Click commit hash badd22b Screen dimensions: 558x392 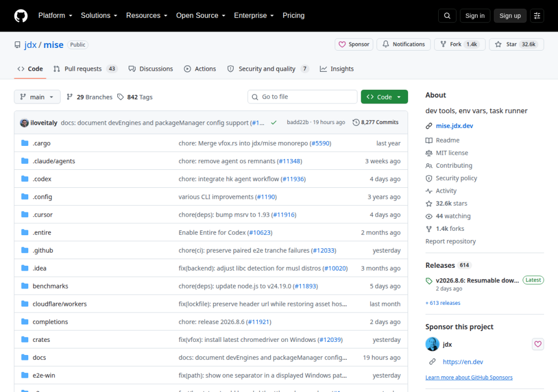point(298,122)
